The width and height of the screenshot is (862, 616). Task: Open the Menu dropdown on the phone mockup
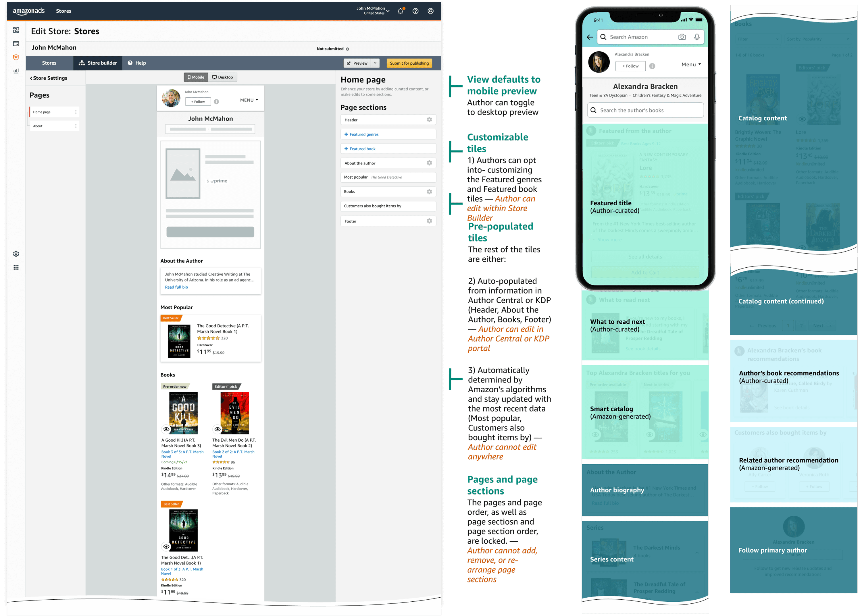click(x=691, y=65)
